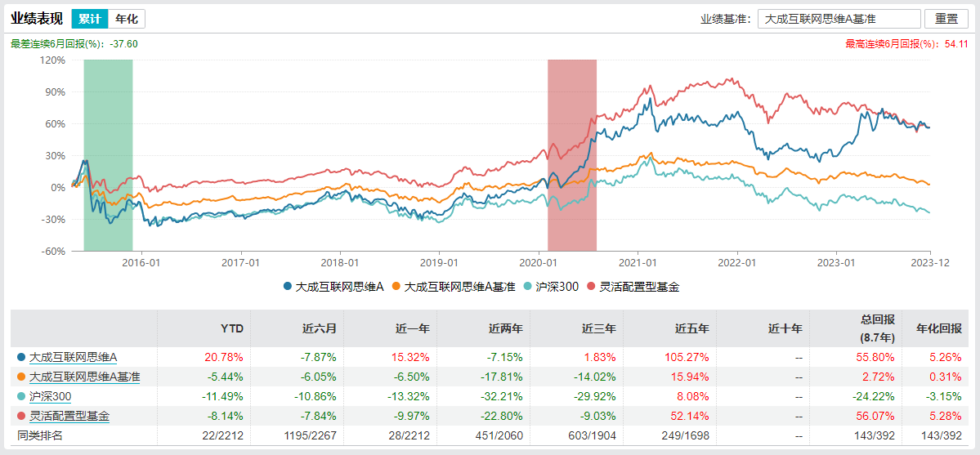Click the red highlighted best-period region
Image resolution: width=980 pixels, height=455 pixels.
tap(572, 155)
